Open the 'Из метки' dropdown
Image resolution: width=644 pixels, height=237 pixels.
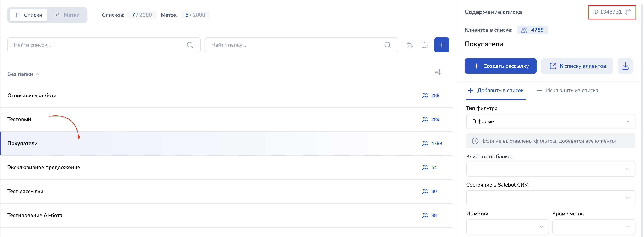[507, 227]
